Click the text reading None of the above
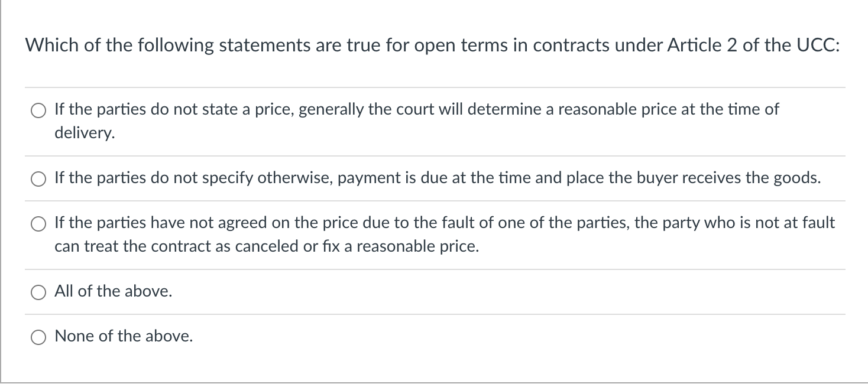The image size is (868, 384). click(x=123, y=336)
